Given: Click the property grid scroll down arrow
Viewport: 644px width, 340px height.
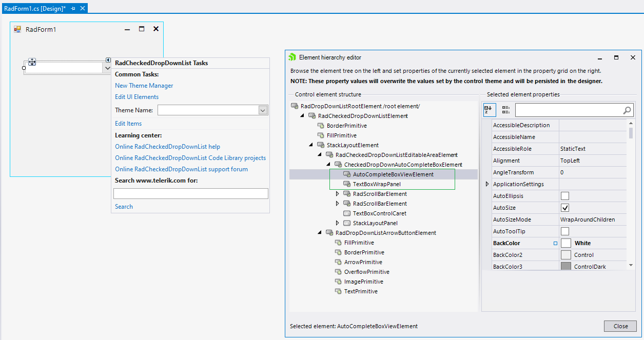Looking at the screenshot, I should click(x=631, y=265).
